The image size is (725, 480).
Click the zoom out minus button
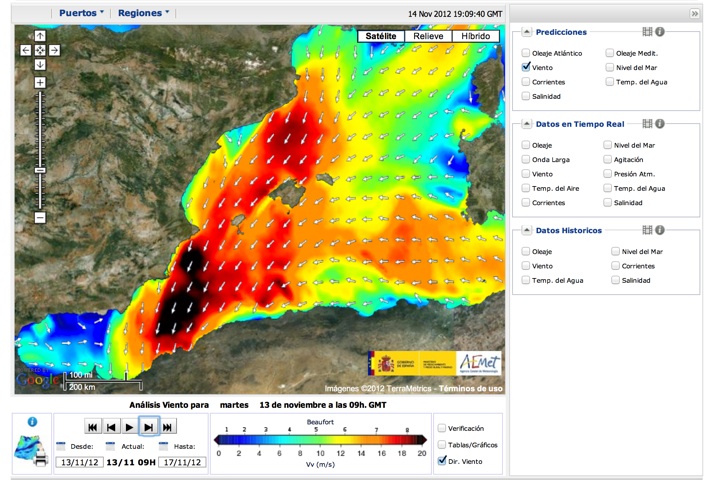coord(40,217)
